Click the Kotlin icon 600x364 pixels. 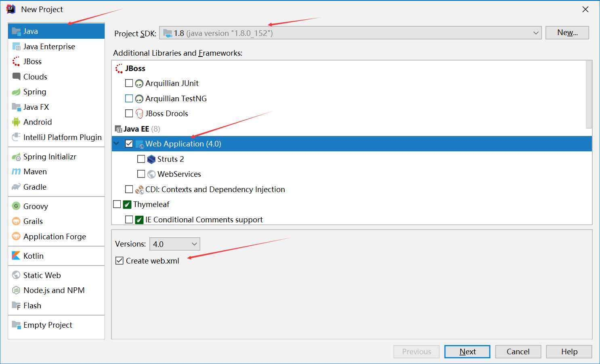point(16,255)
